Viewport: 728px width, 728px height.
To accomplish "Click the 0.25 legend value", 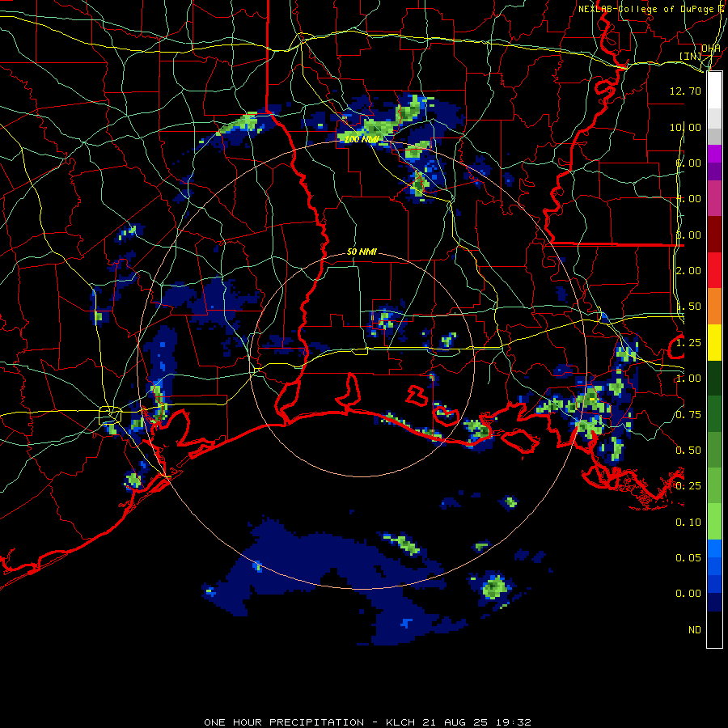I will (688, 486).
